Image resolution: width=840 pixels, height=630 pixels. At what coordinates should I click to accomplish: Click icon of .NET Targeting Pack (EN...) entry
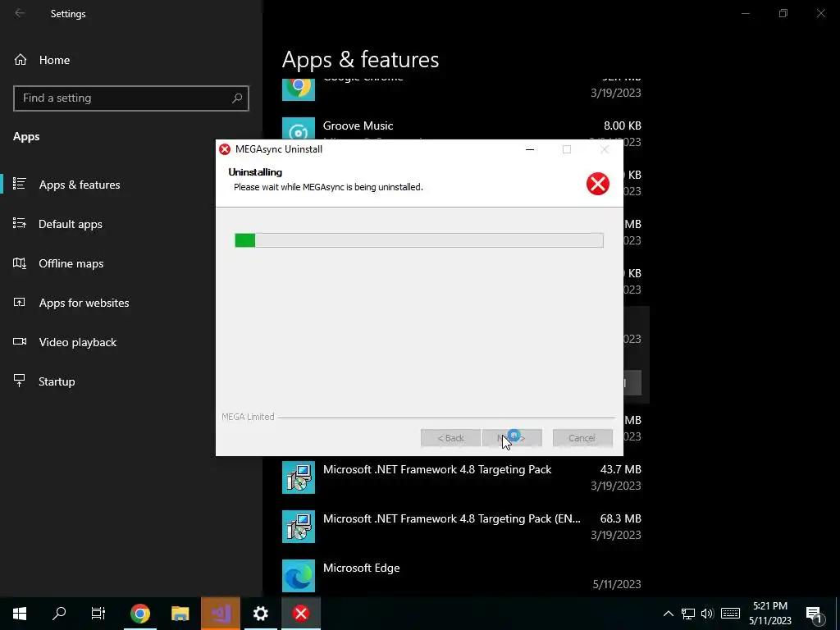(299, 527)
